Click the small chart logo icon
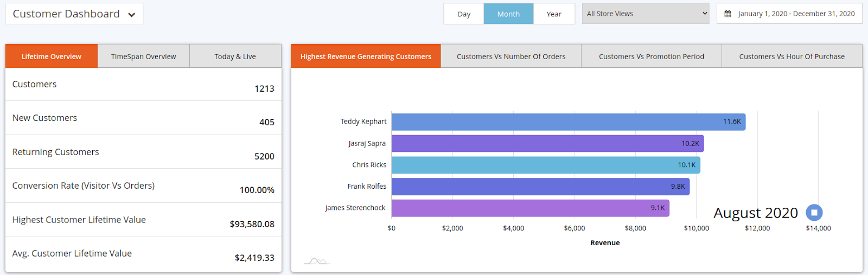 click(x=317, y=261)
